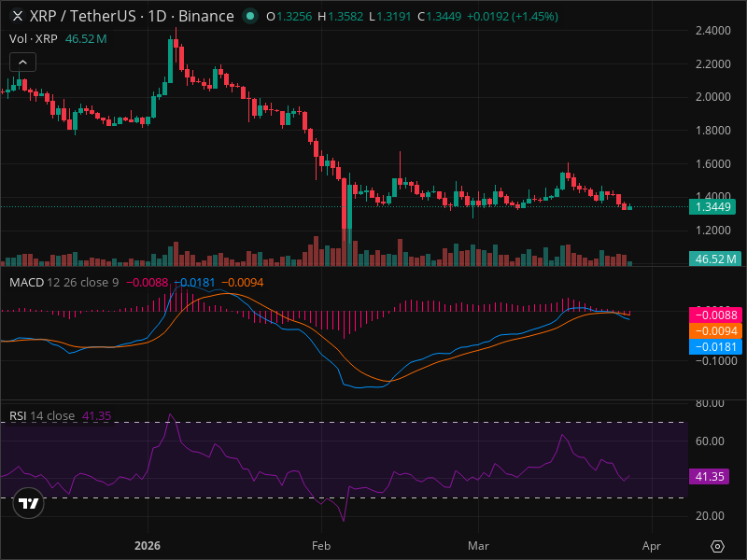Click the Apr label on the time axis
Image resolution: width=747 pixels, height=560 pixels.
tap(651, 546)
